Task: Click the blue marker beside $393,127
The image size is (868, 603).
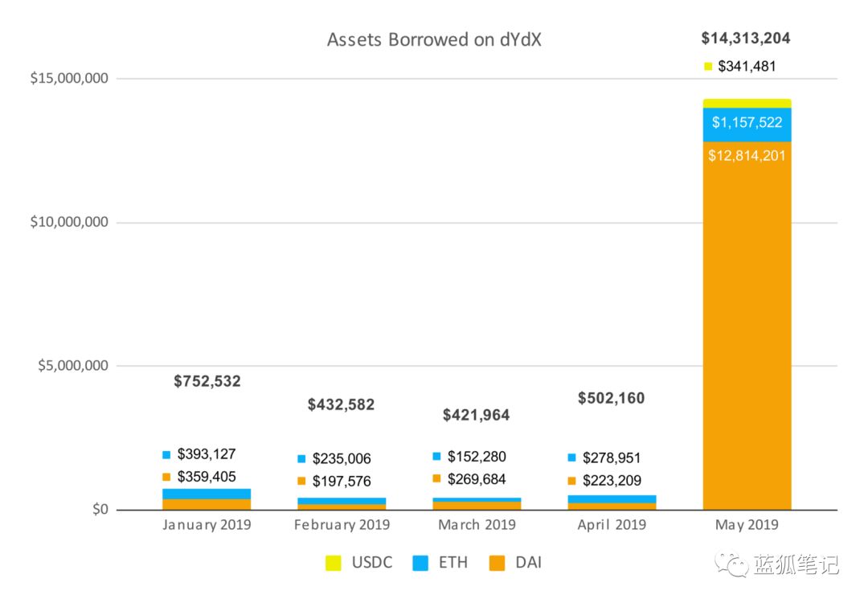Action: pos(166,454)
